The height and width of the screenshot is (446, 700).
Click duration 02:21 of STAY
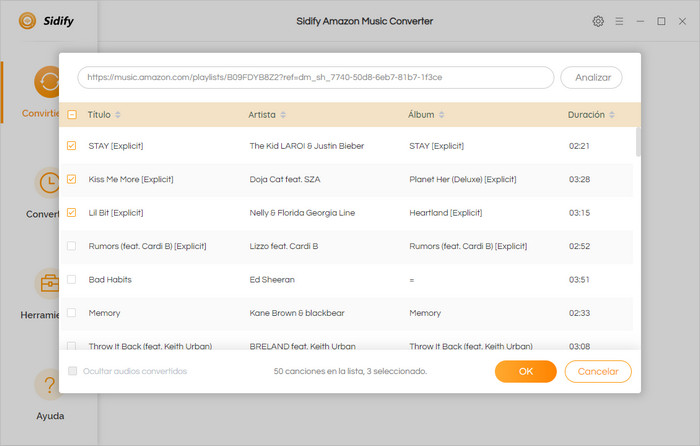(579, 146)
